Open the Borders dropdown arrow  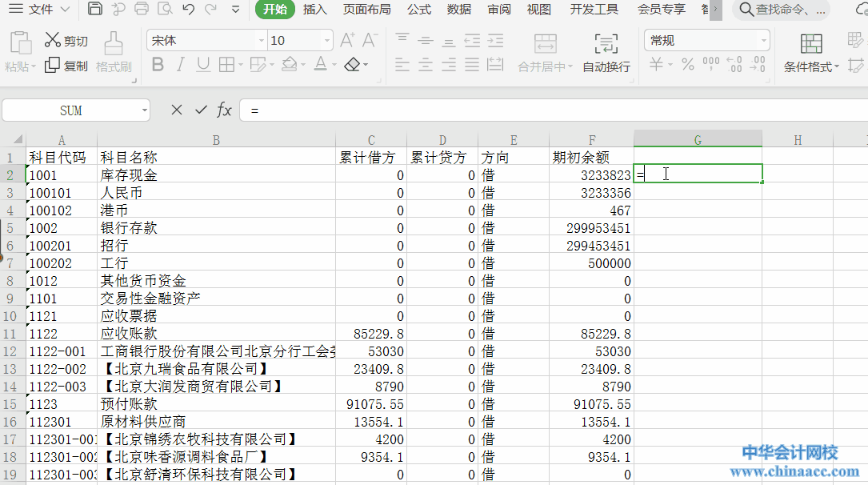coord(241,66)
